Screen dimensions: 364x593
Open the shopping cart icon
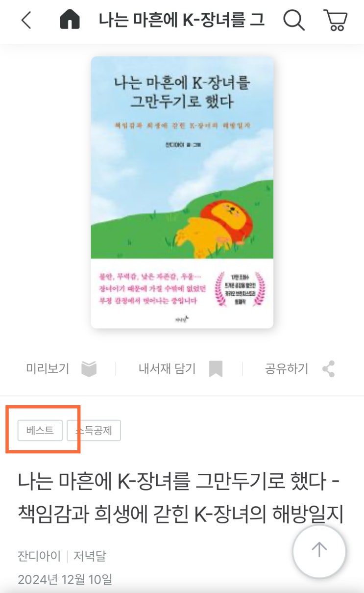click(x=336, y=20)
